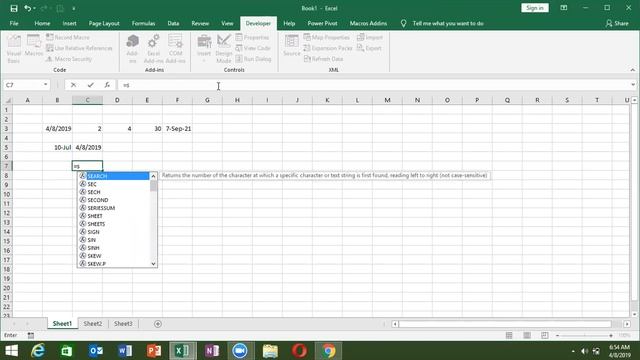Open the Visual Basic editor

13,49
